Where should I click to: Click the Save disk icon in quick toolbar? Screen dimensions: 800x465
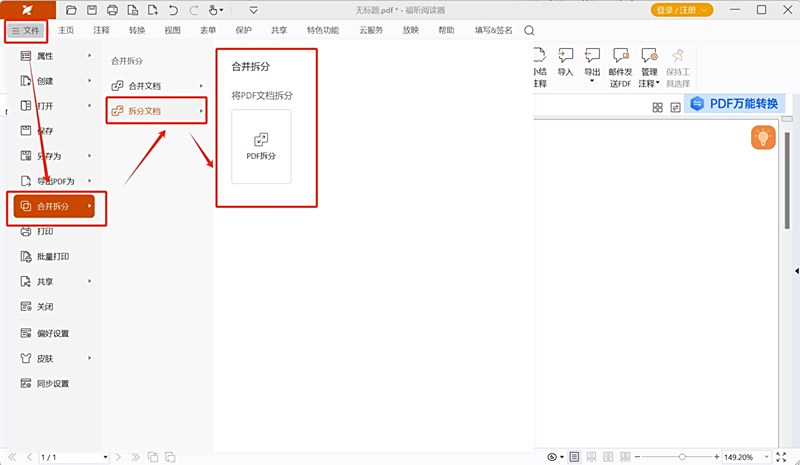click(x=92, y=10)
